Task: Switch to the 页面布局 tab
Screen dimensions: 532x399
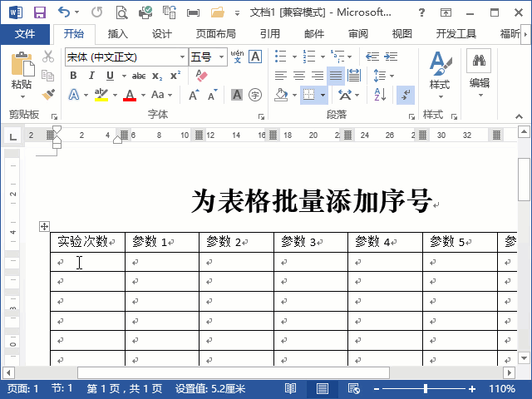Action: [x=216, y=33]
